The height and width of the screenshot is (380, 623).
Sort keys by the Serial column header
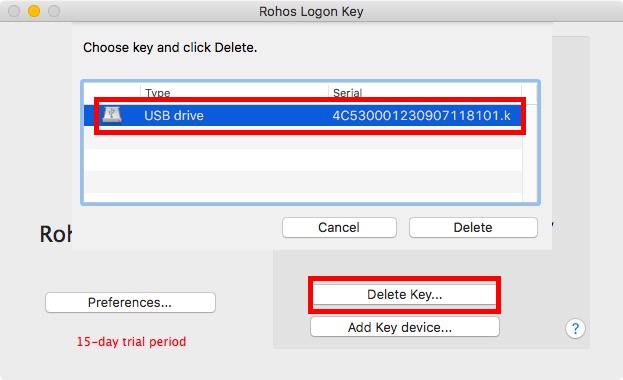[425, 92]
